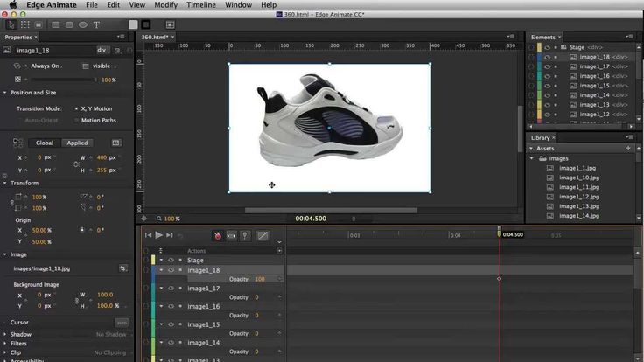Collapse Position and Size section
The image size is (644, 362).
5,93
